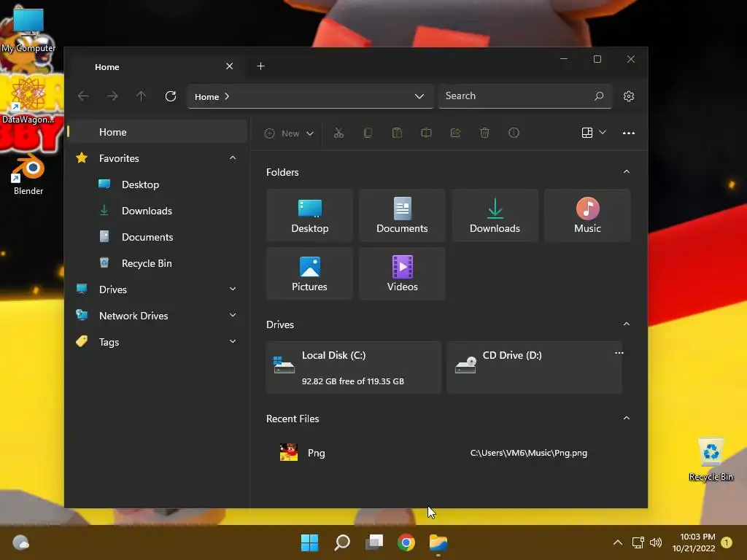The image size is (747, 560).
Task: Open Task View on the taskbar
Action: pyautogui.click(x=374, y=542)
